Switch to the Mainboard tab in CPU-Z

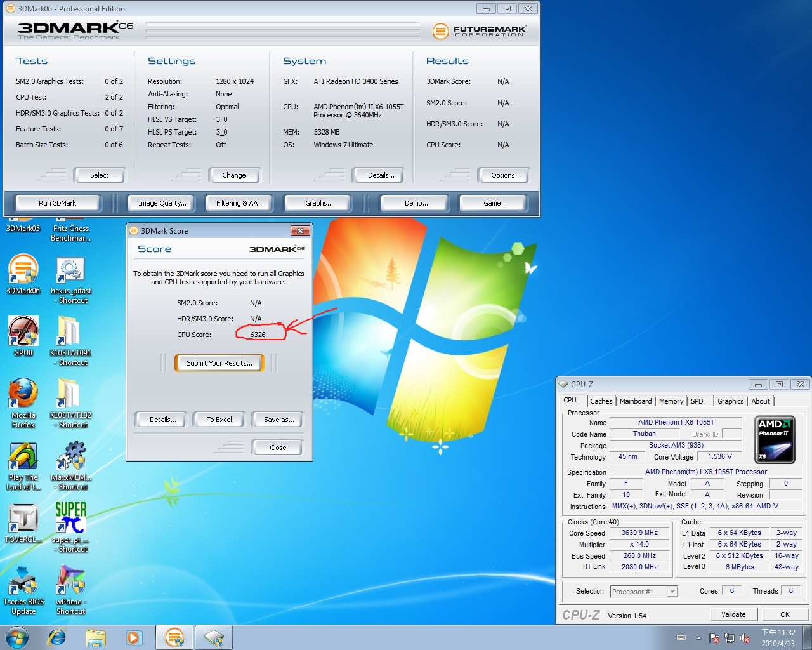coord(636,401)
